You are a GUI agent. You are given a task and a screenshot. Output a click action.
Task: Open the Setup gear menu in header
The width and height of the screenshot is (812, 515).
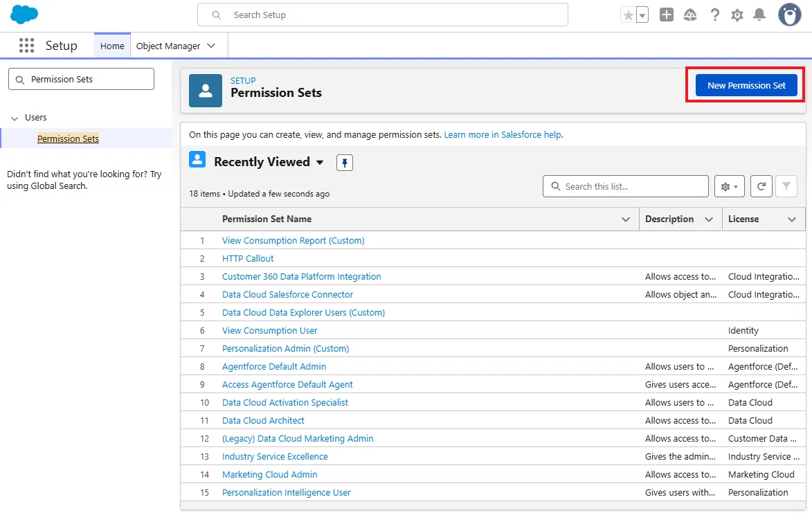click(737, 15)
